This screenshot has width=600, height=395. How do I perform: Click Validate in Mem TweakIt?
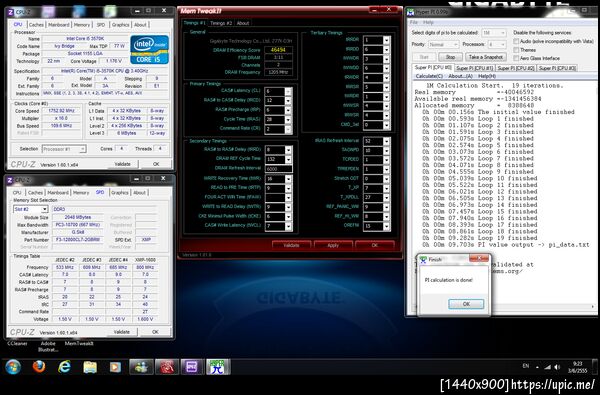coord(291,245)
